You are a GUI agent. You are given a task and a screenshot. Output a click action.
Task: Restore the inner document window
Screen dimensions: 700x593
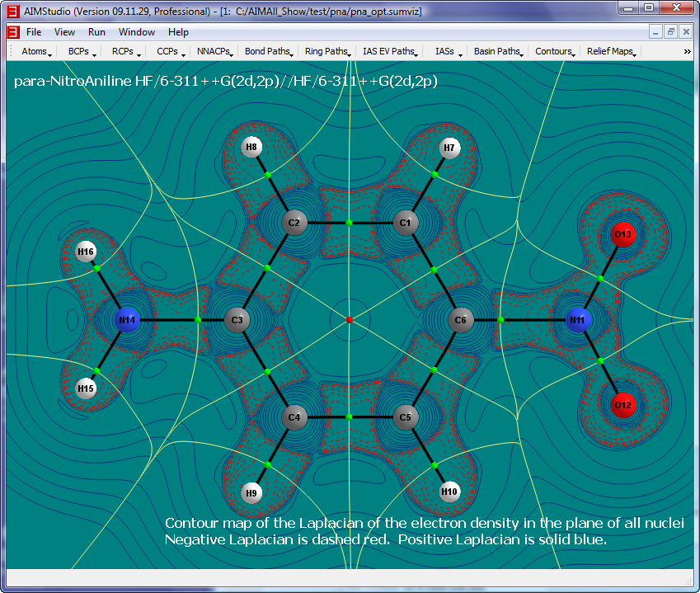pos(671,32)
